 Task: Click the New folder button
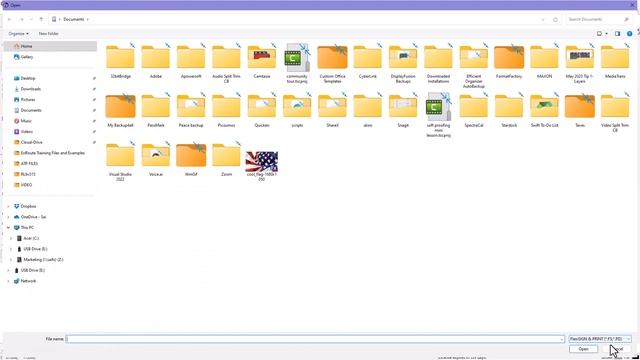point(49,33)
